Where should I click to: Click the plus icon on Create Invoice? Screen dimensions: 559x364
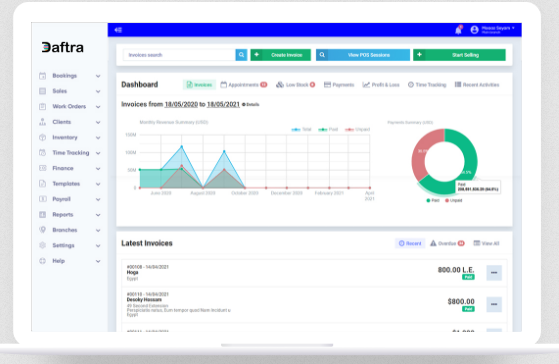coord(256,55)
